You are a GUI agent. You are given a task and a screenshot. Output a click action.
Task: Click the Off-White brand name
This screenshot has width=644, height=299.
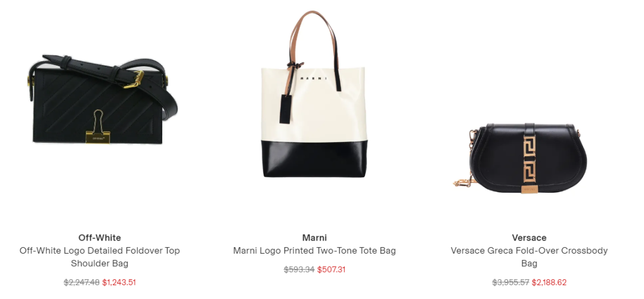pyautogui.click(x=100, y=238)
